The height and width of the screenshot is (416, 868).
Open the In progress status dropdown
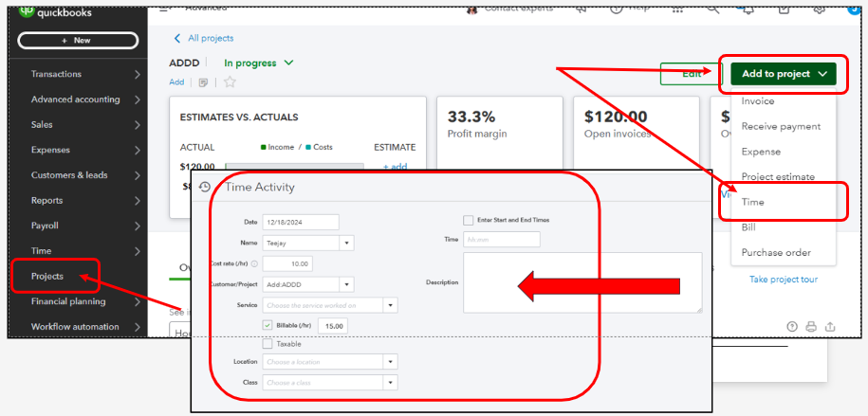point(259,63)
